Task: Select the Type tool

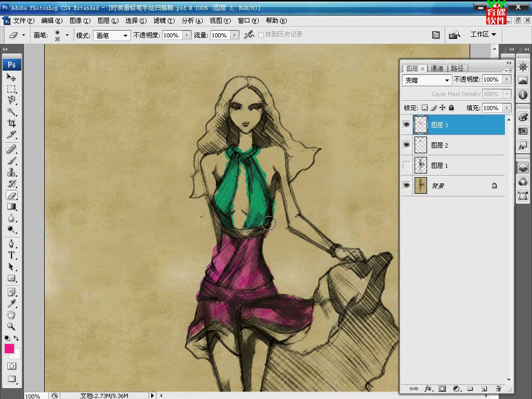Action: tap(11, 255)
